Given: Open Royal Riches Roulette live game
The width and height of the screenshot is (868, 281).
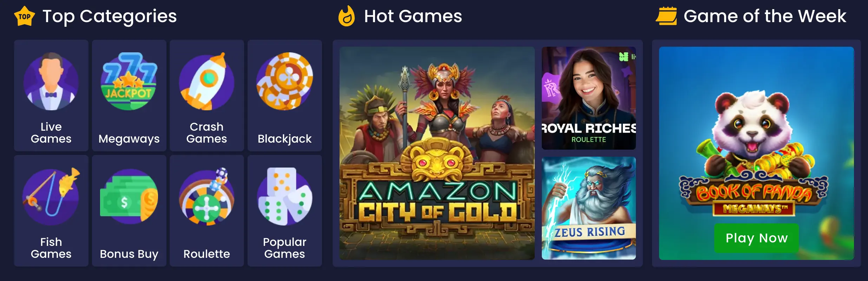Looking at the screenshot, I should (589, 98).
